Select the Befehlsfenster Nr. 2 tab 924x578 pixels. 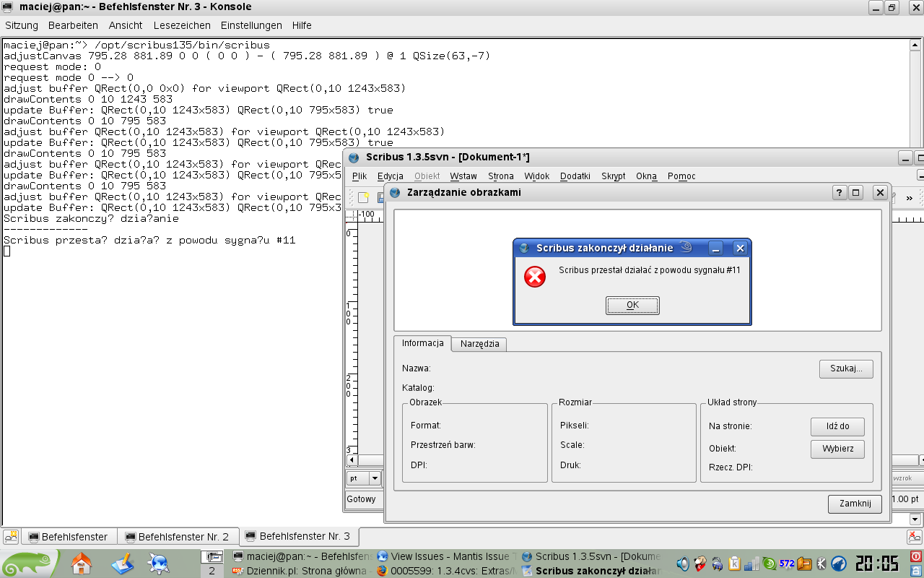coord(177,537)
